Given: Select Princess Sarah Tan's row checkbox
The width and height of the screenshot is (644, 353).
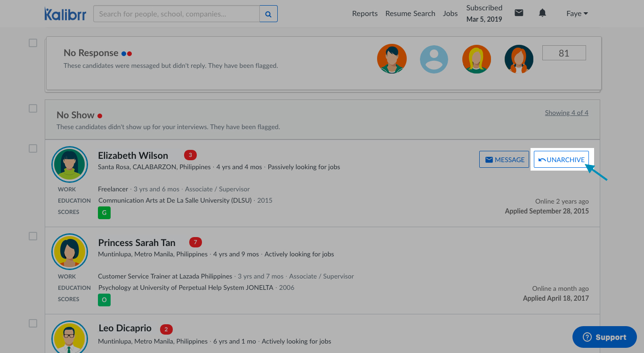Looking at the screenshot, I should 33,236.
